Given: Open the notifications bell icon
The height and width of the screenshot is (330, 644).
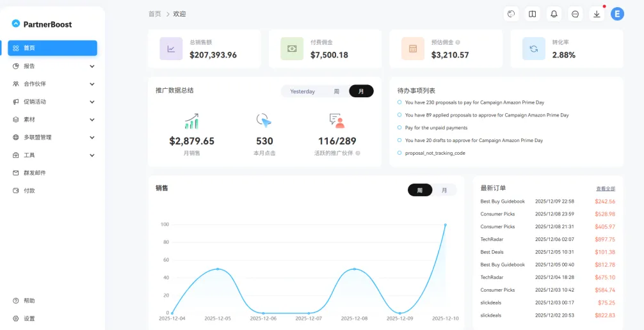Looking at the screenshot, I should coord(554,14).
